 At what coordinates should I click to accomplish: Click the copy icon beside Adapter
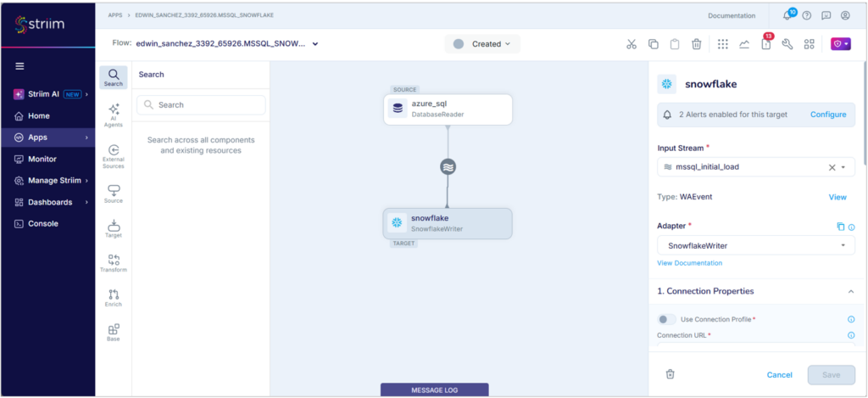(841, 227)
